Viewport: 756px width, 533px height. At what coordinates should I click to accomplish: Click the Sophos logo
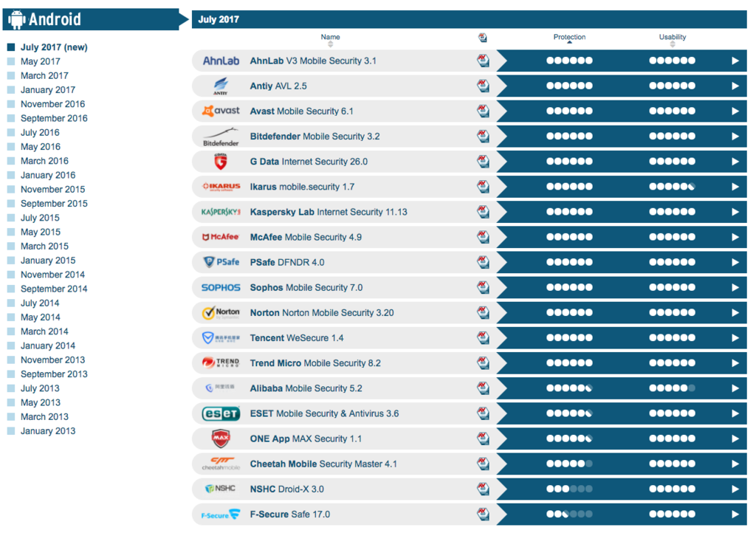[221, 288]
